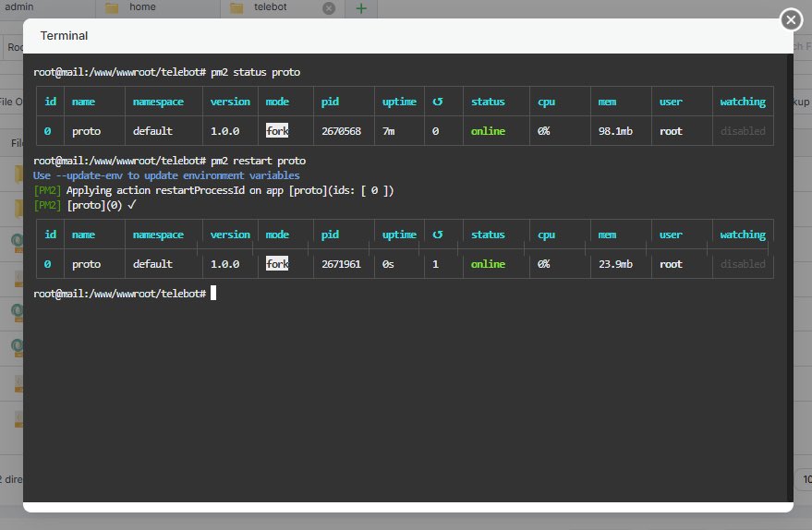
Task: Click the telebot tab folder icon
Action: [236, 7]
